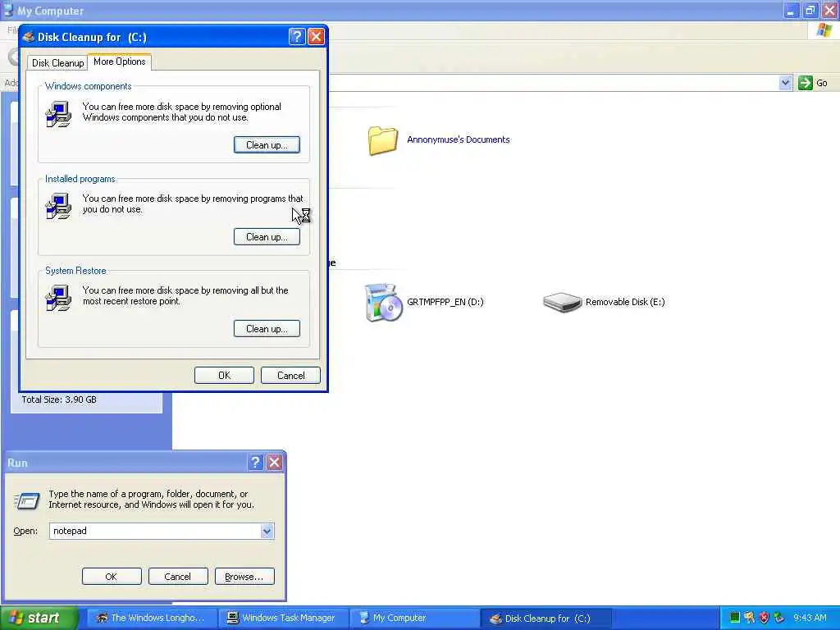This screenshot has height=630, width=840.
Task: Switch to My Computer taskbar item
Action: tap(414, 619)
